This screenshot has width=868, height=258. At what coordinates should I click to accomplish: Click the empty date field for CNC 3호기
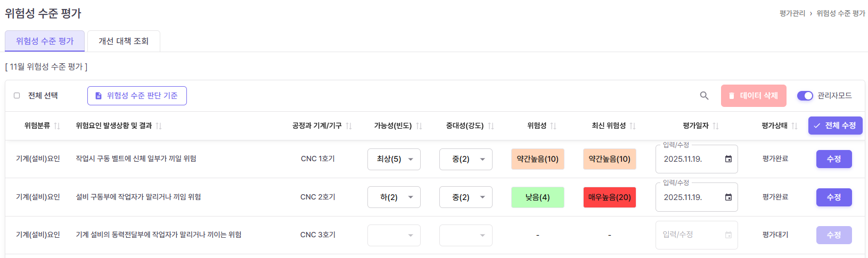click(690, 235)
